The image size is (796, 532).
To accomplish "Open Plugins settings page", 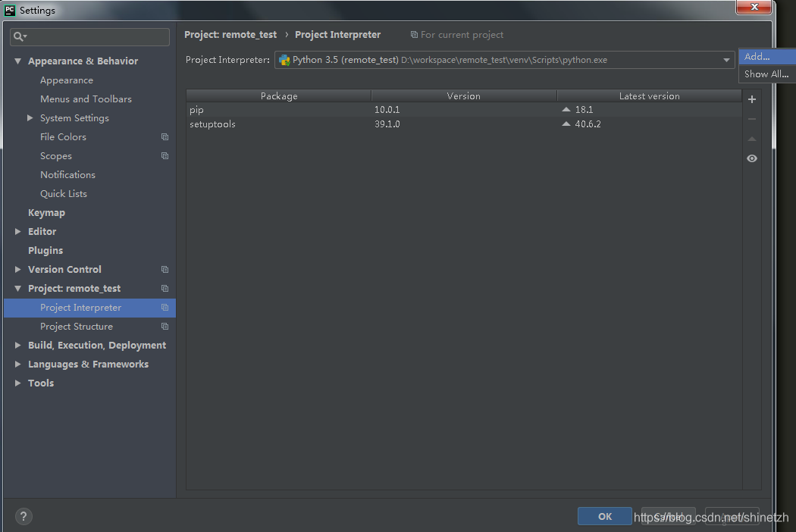I will coord(45,250).
